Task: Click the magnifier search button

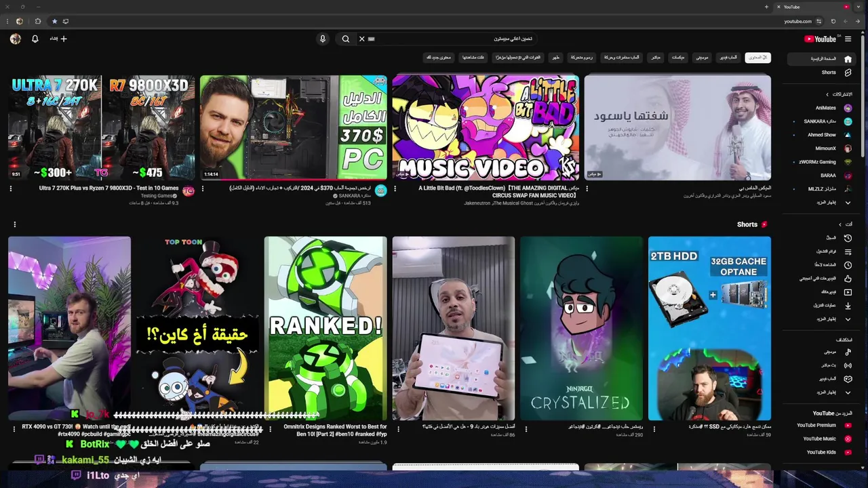Action: 346,39
